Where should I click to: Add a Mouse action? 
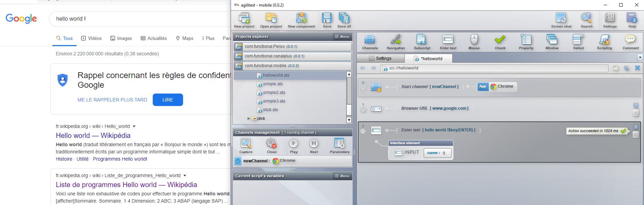point(474,42)
